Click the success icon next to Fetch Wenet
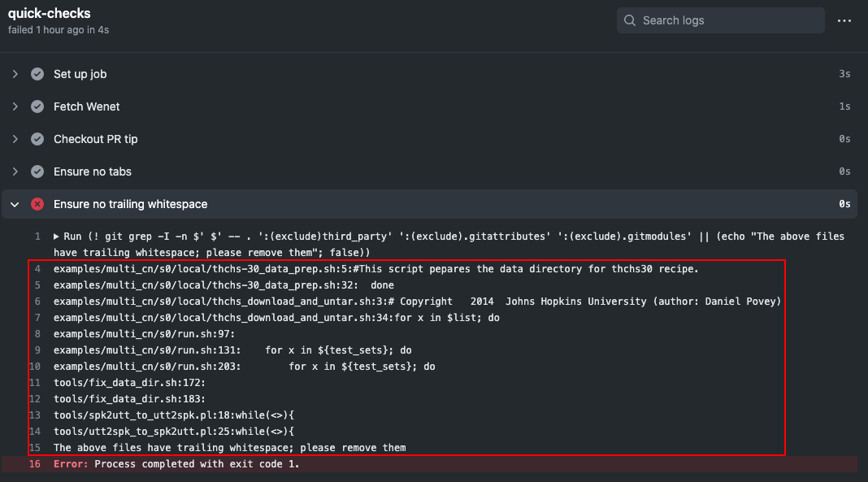Image resolution: width=868 pixels, height=482 pixels. [x=37, y=106]
